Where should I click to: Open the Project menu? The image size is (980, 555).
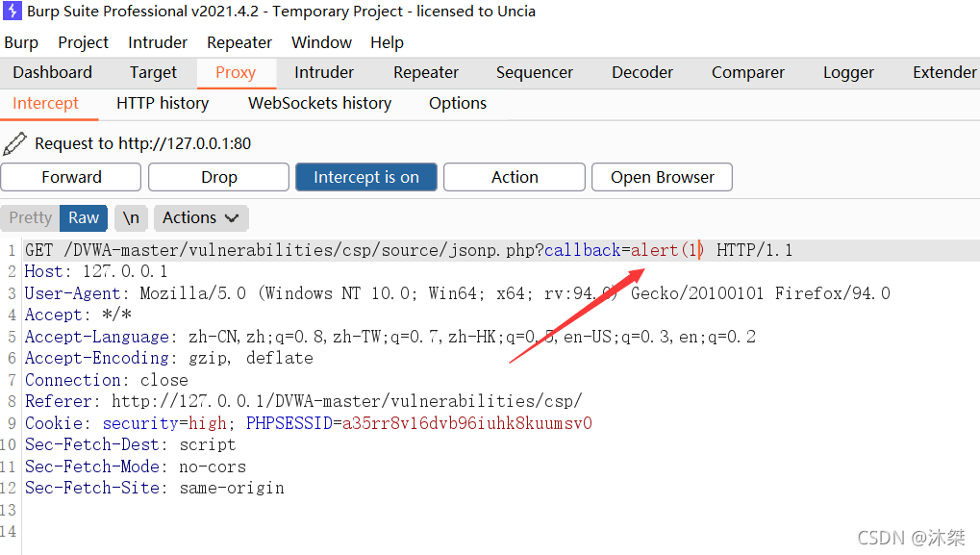pos(83,42)
